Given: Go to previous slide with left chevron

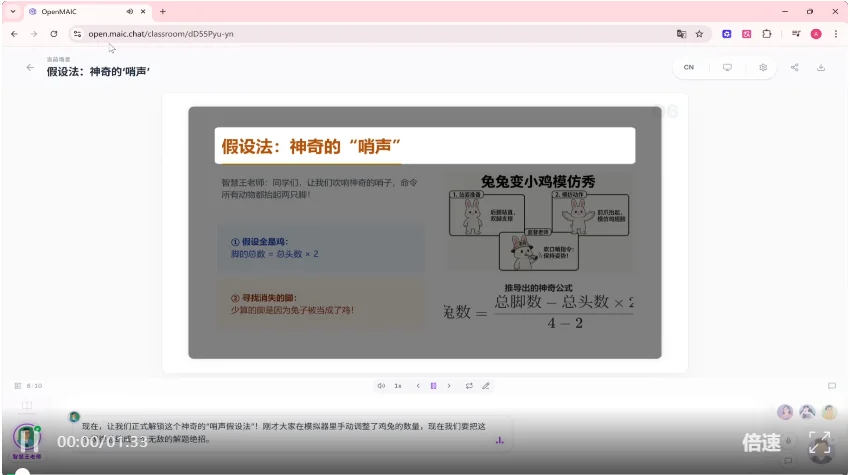Looking at the screenshot, I should (418, 386).
